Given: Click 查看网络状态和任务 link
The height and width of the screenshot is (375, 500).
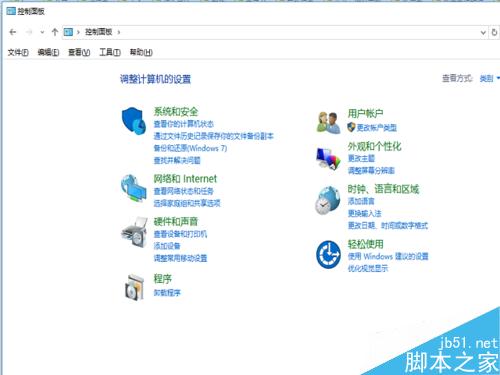Looking at the screenshot, I should tap(184, 191).
